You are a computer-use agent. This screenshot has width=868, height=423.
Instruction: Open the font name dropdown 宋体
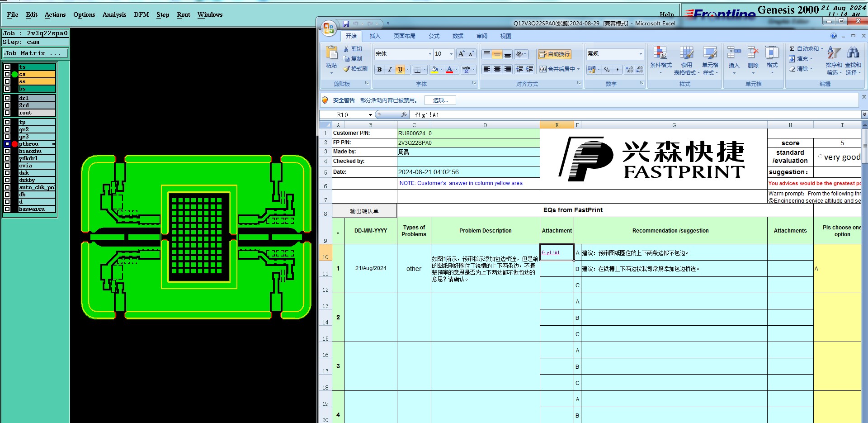coord(430,54)
